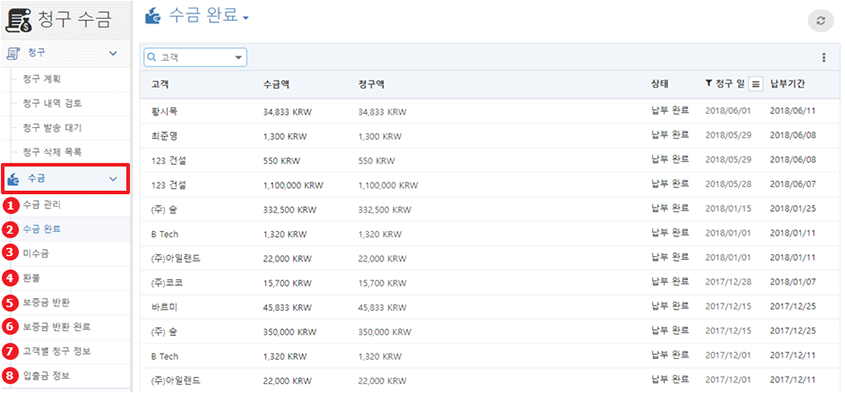Open the 수금 완료 title dropdown arrow
The height and width of the screenshot is (393, 845).
tap(246, 18)
